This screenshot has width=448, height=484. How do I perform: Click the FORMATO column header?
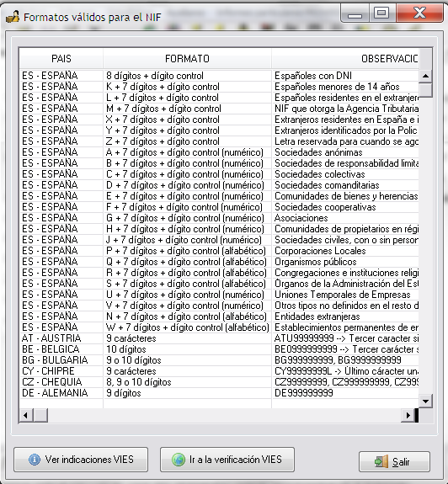tap(188, 59)
